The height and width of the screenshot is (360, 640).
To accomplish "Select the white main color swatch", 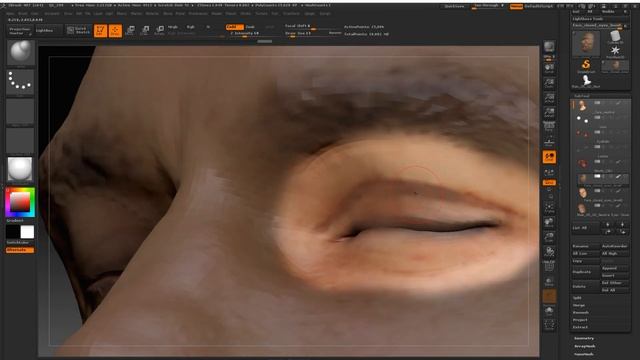I will 27,232.
